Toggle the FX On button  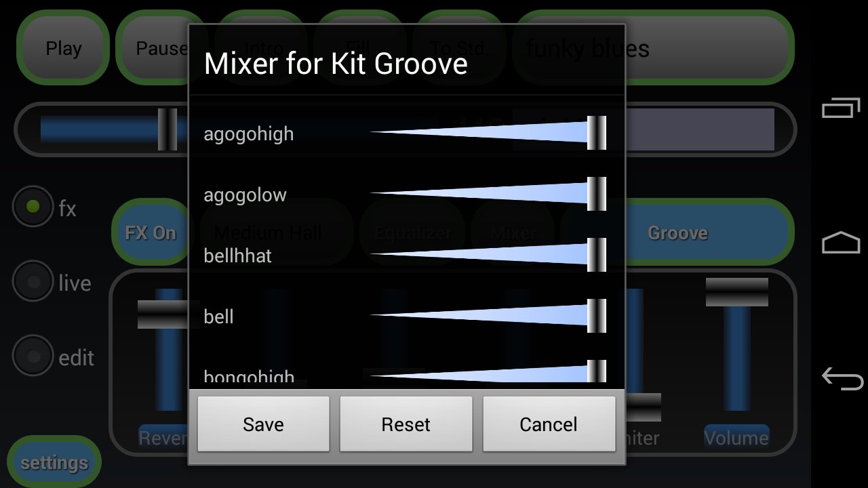tap(151, 232)
